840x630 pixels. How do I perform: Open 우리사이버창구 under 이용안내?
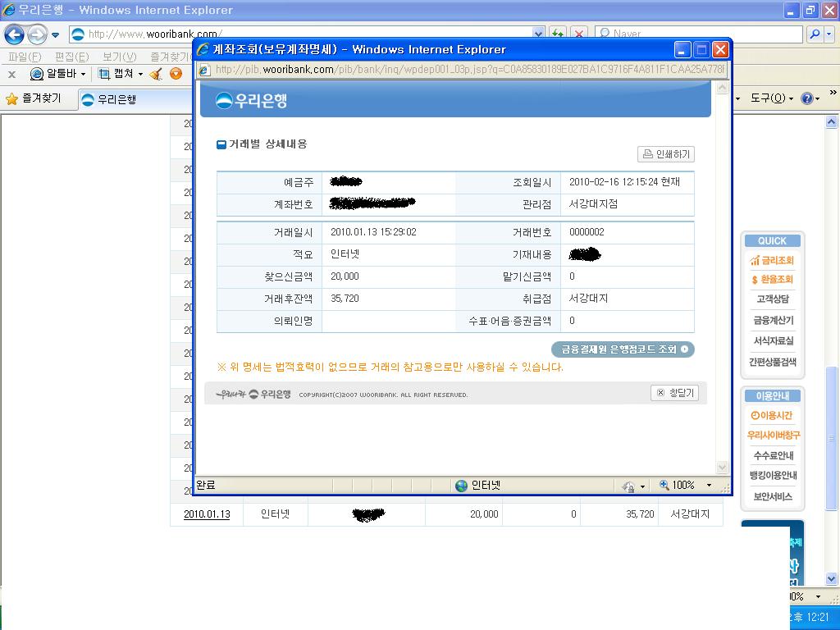(x=773, y=435)
